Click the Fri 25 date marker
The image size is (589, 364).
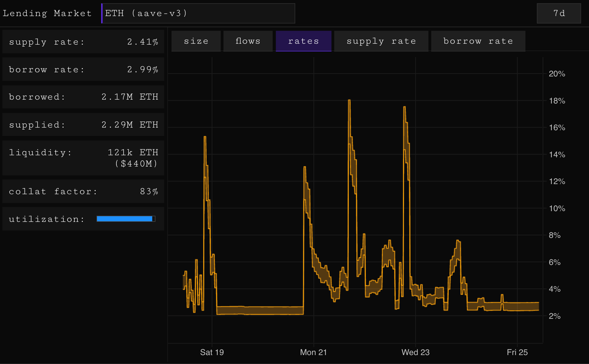pyautogui.click(x=517, y=352)
